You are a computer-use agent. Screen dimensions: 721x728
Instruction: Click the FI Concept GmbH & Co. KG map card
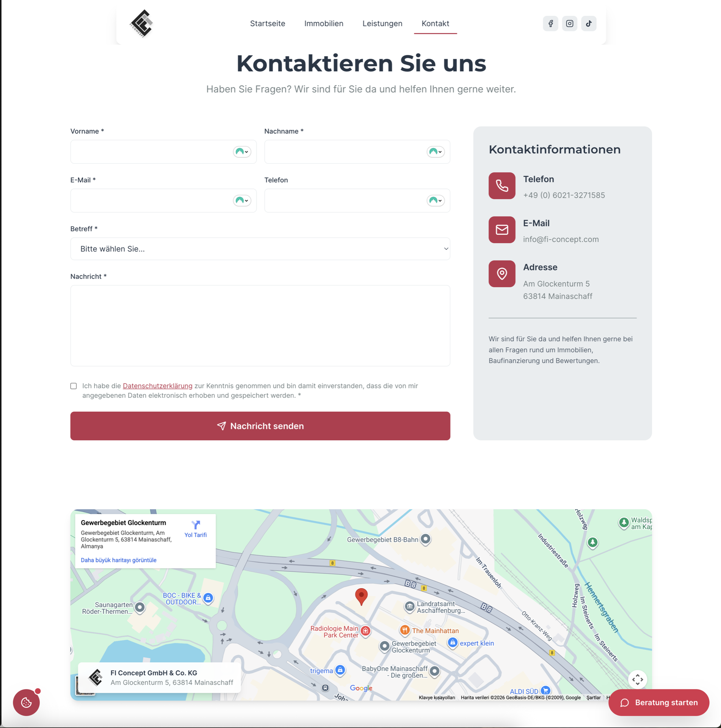159,678
